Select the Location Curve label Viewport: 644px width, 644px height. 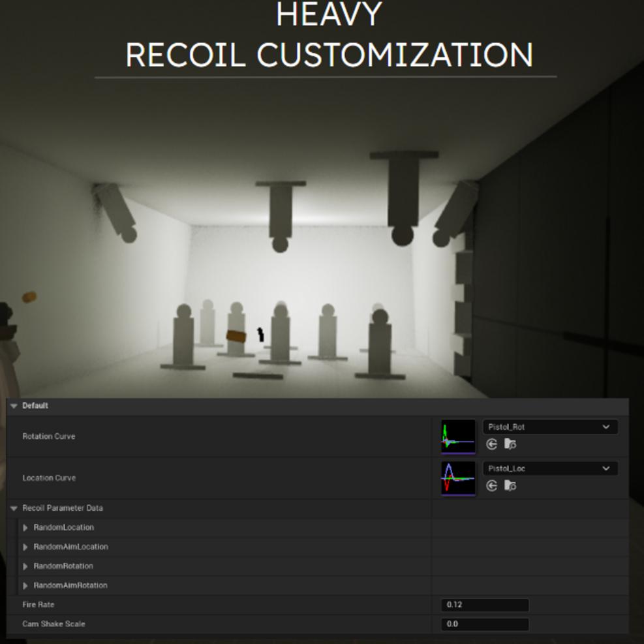point(50,478)
